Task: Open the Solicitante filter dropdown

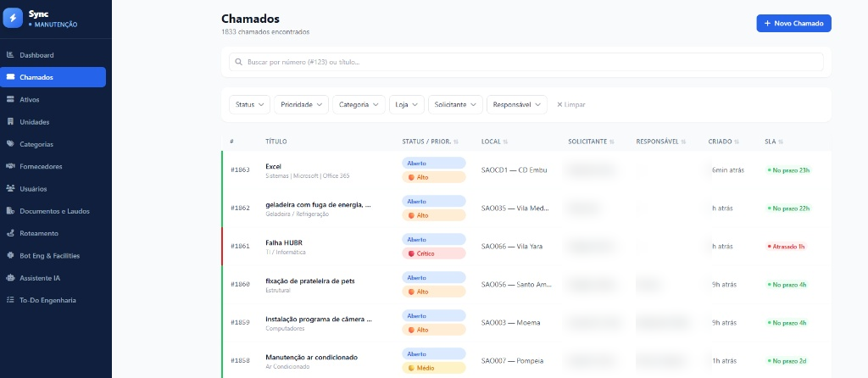Action: pos(455,104)
